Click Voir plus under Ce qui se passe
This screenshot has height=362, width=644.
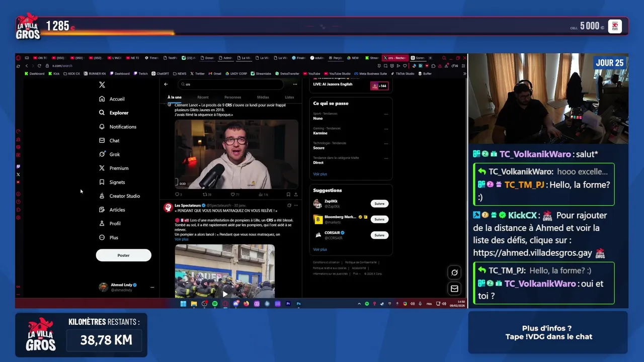pyautogui.click(x=320, y=174)
